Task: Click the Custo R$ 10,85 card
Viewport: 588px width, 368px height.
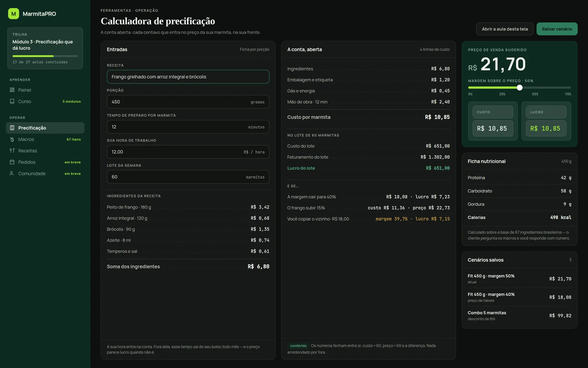Action: (x=493, y=121)
